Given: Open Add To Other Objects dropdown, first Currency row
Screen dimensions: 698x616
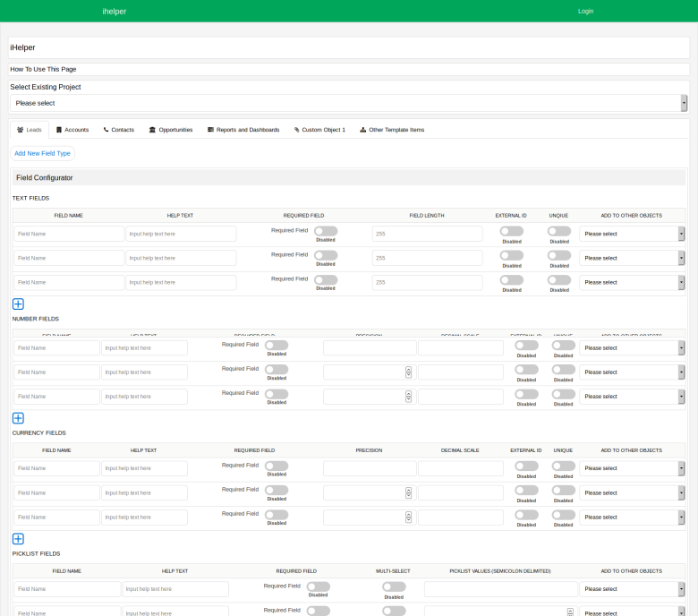Looking at the screenshot, I should (632, 468).
